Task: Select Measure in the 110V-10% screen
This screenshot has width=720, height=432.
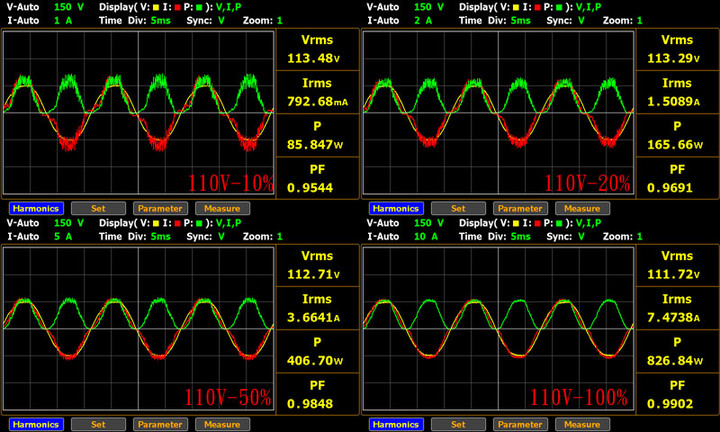Action: [x=222, y=208]
